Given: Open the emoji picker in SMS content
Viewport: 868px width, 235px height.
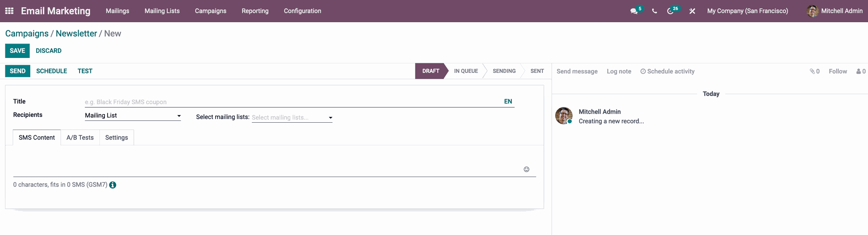Looking at the screenshot, I should pos(526,169).
